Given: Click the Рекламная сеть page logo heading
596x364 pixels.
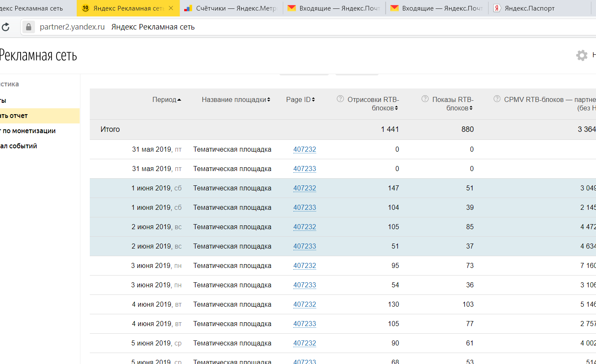Looking at the screenshot, I should coord(38,55).
